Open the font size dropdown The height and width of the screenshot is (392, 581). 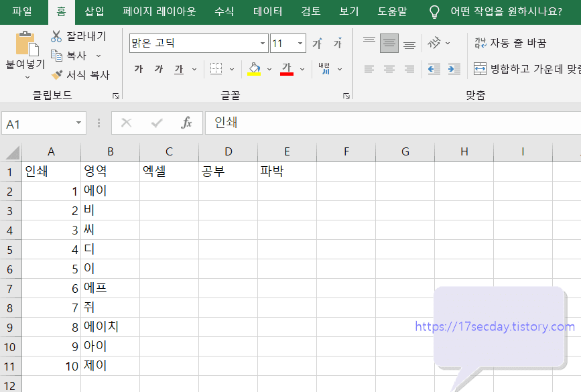tap(299, 42)
